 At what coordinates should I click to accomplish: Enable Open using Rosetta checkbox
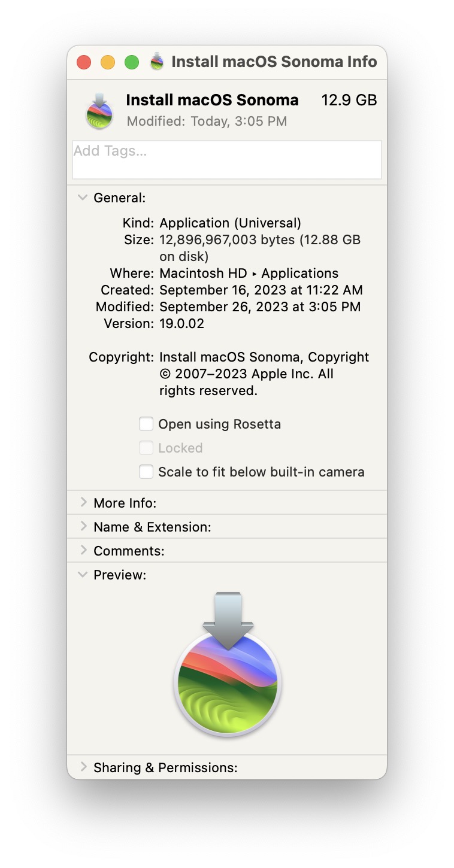point(146,424)
